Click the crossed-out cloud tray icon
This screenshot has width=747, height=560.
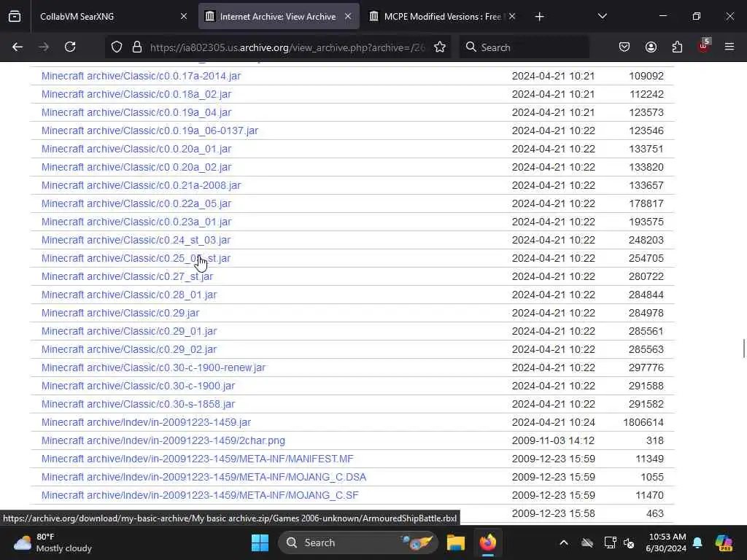[587, 542]
